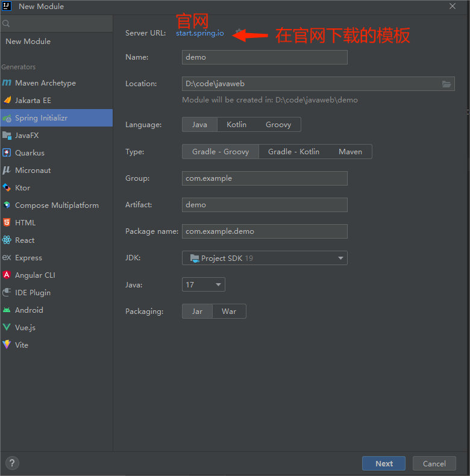Screen dimensions: 470x476
Task: Click the Name input field
Action: point(265,57)
